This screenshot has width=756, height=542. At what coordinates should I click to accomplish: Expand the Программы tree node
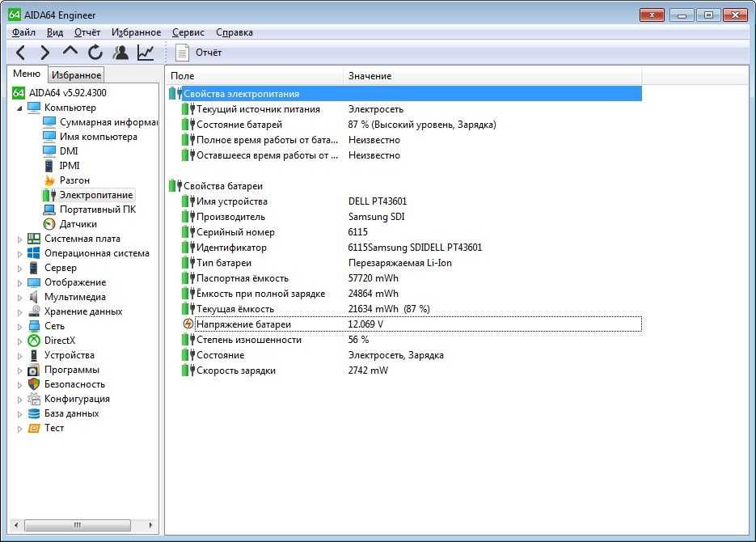click(x=19, y=371)
